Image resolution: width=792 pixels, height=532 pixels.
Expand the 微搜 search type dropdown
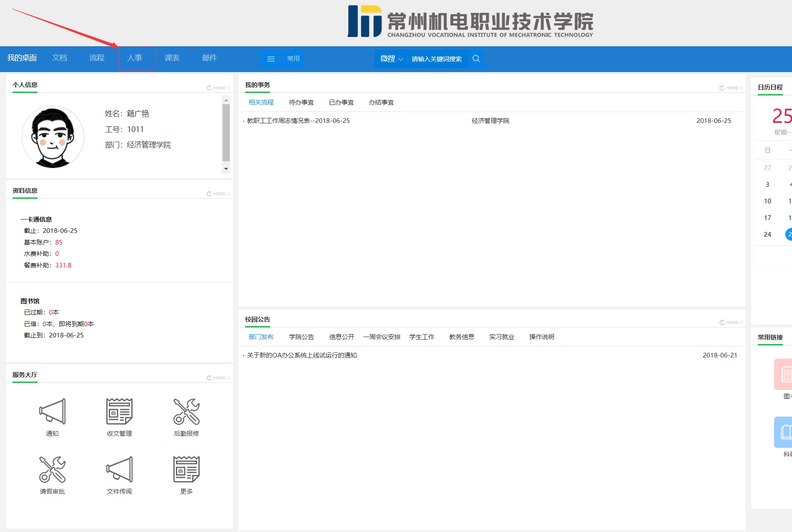(x=391, y=59)
